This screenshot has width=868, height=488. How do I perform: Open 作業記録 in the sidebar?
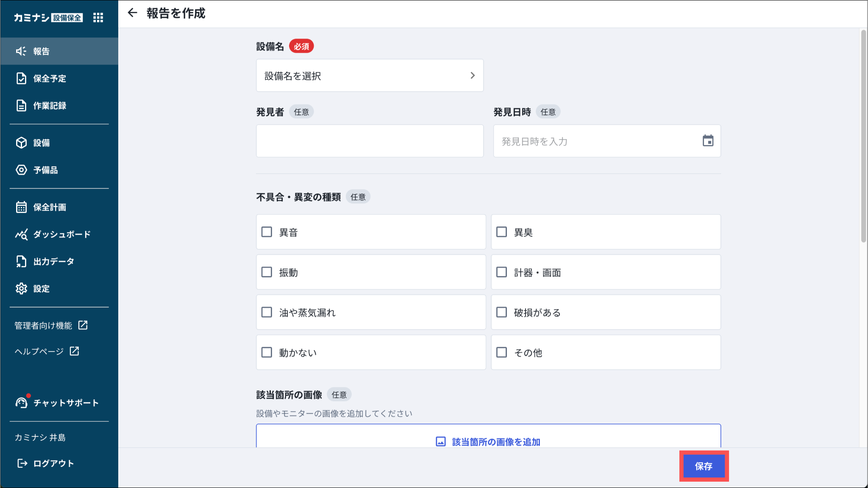50,106
